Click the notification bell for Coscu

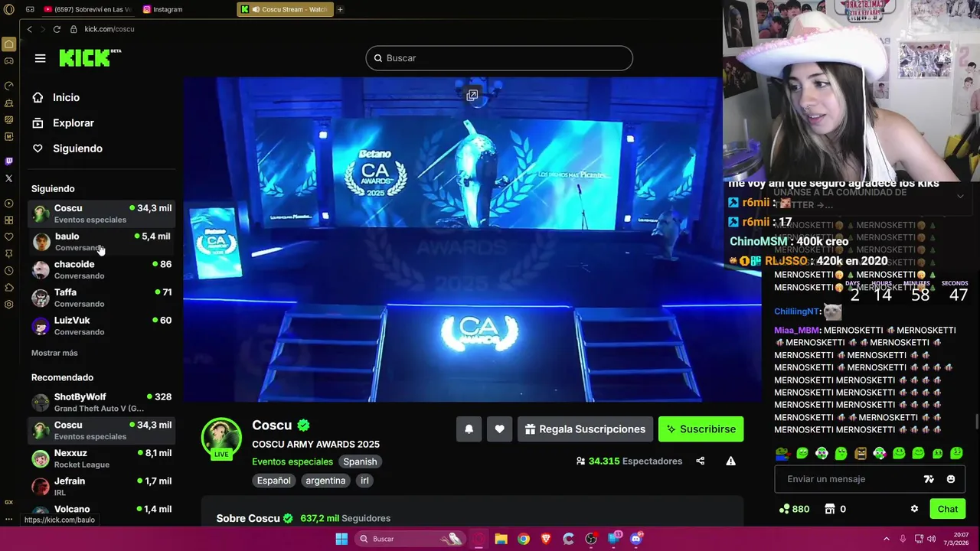pos(469,429)
